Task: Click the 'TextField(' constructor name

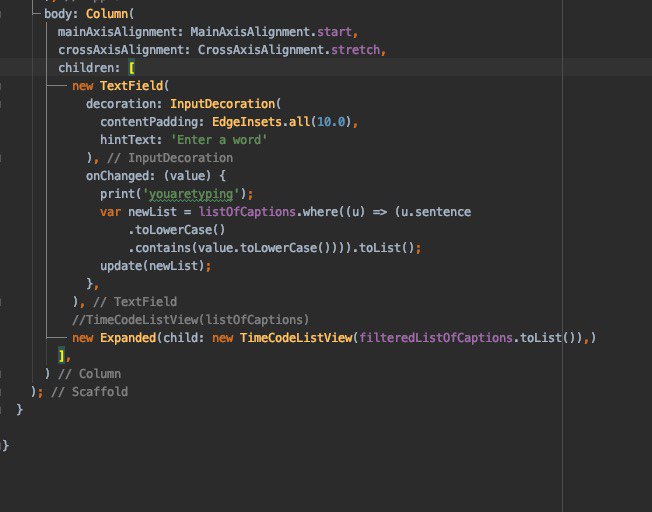Action: 134,86
